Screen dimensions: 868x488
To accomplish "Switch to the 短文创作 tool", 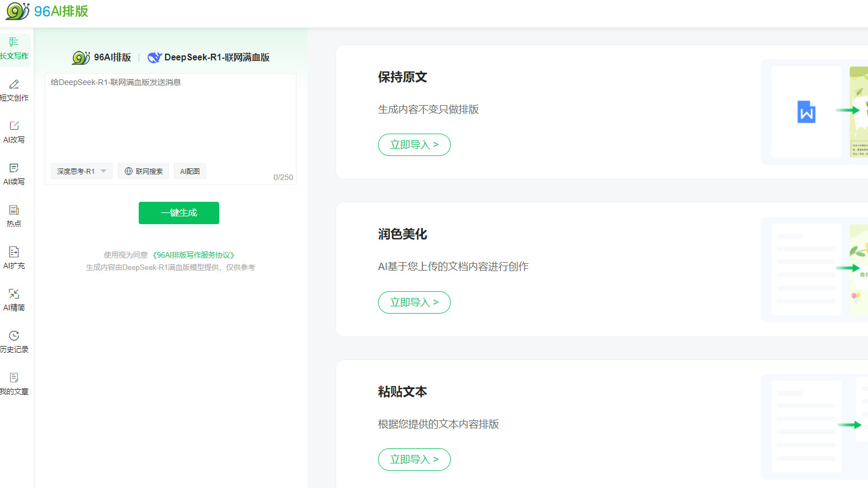I will [15, 91].
